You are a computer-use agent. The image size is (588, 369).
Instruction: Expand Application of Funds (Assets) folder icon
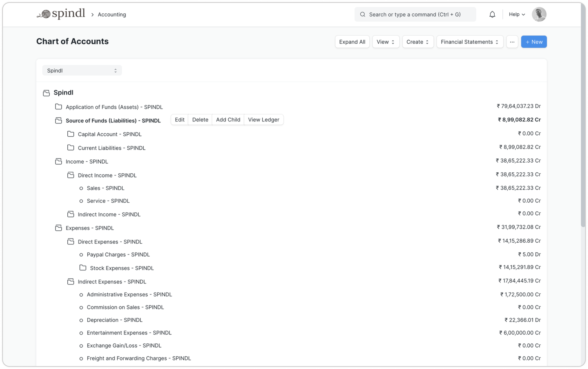(58, 107)
